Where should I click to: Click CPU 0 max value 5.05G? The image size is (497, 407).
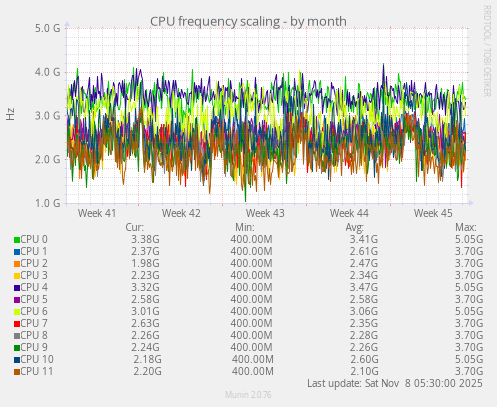[469, 239]
